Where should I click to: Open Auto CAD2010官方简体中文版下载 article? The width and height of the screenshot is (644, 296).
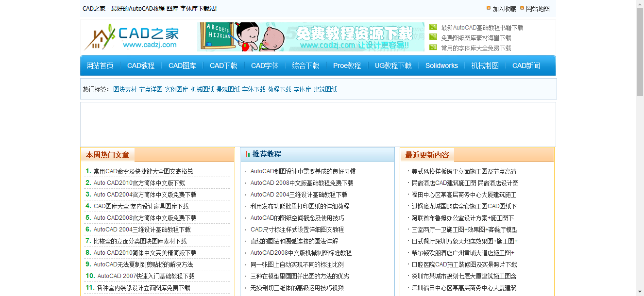pos(139,183)
